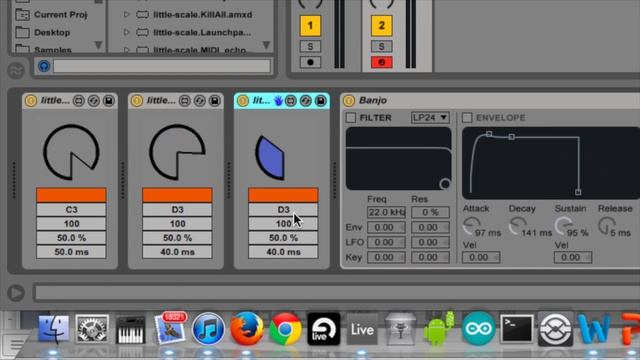Toggle power on first little-scale device

point(31,100)
